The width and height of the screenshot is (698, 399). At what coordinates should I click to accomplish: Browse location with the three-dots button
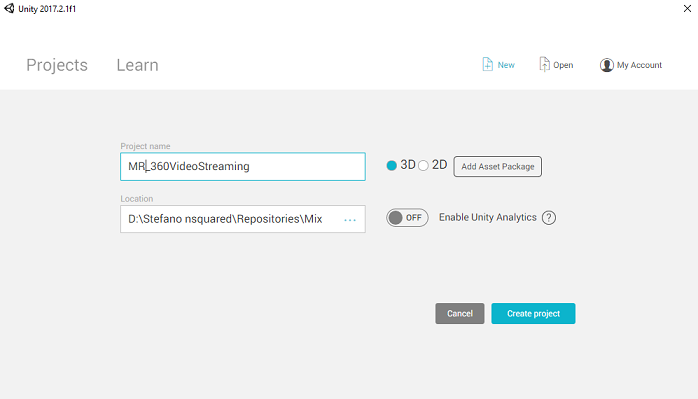click(x=350, y=220)
